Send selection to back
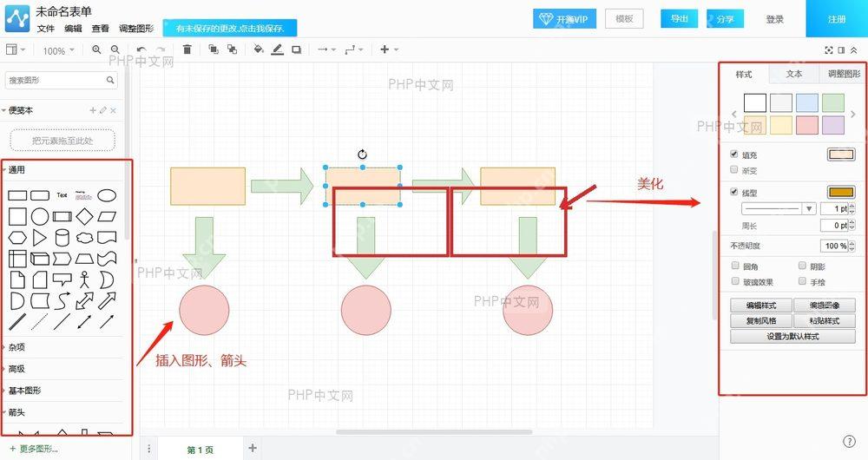Screen dimensions: 868x460 pyautogui.click(x=232, y=49)
